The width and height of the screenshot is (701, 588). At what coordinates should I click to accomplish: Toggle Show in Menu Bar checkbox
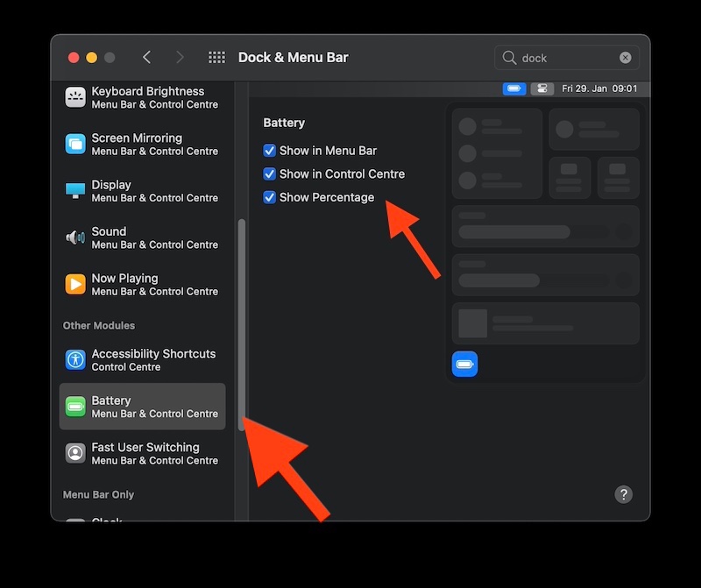click(x=269, y=151)
